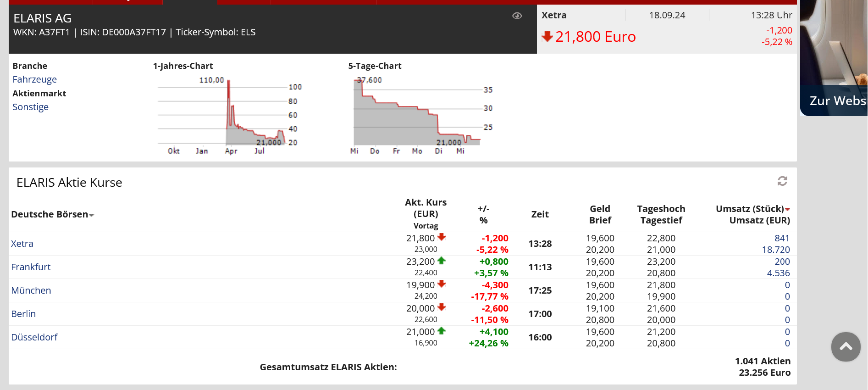Click the red arrow in the München row

pyautogui.click(x=442, y=284)
